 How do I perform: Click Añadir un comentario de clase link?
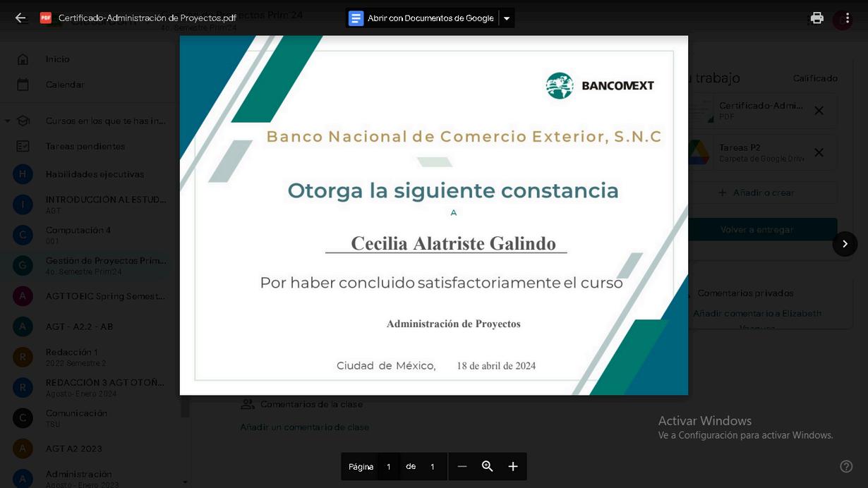304,427
